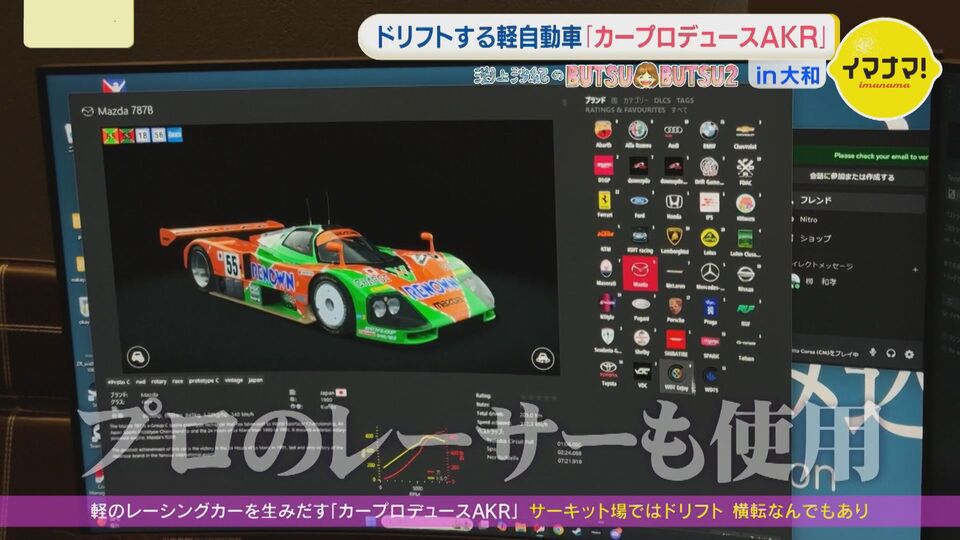The height and width of the screenshot is (540, 960).
Task: Choose the McLaren brand logo
Action: click(675, 271)
